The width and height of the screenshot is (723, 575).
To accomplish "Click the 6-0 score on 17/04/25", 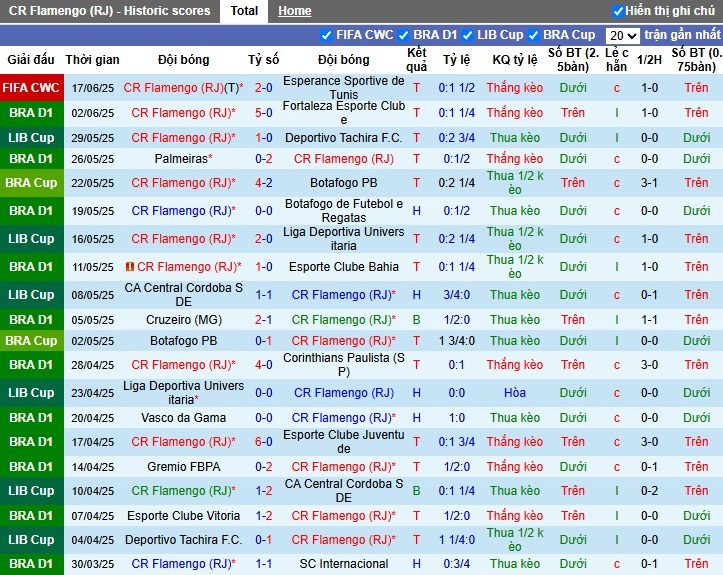I will [x=264, y=442].
